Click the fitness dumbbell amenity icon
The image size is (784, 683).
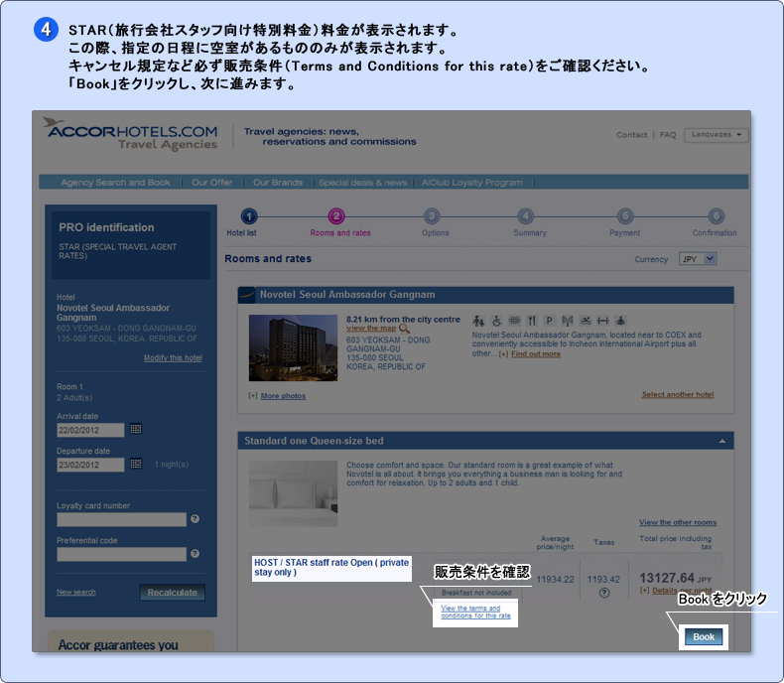[603, 321]
